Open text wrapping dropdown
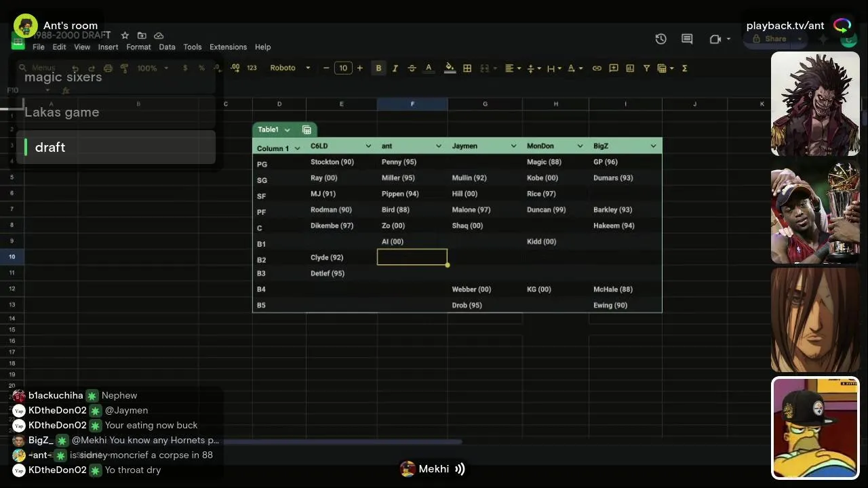The width and height of the screenshot is (868, 488). [554, 68]
